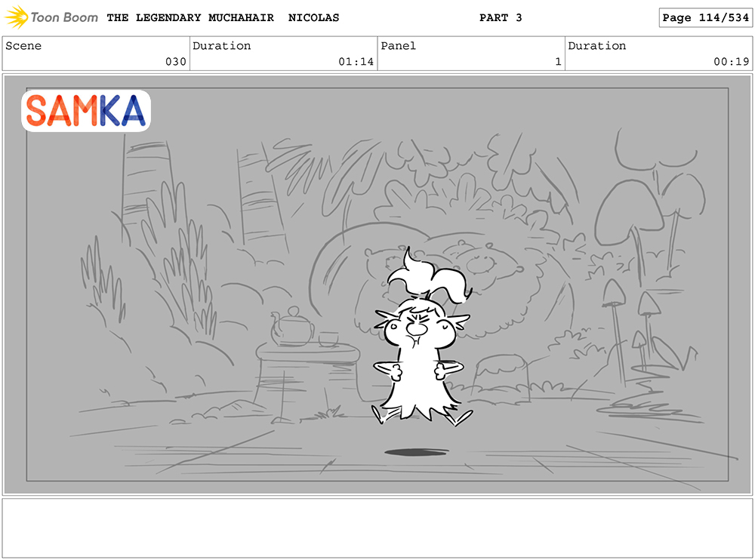Click the 'PART 3' header text
This screenshot has height=560, width=755.
point(501,18)
